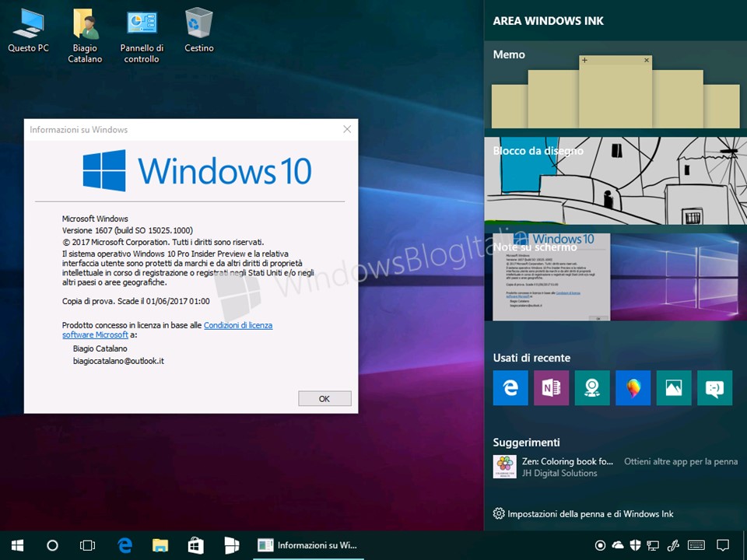This screenshot has height=560, width=747.
Task: Open OneDrive cloud tray icon
Action: click(617, 545)
